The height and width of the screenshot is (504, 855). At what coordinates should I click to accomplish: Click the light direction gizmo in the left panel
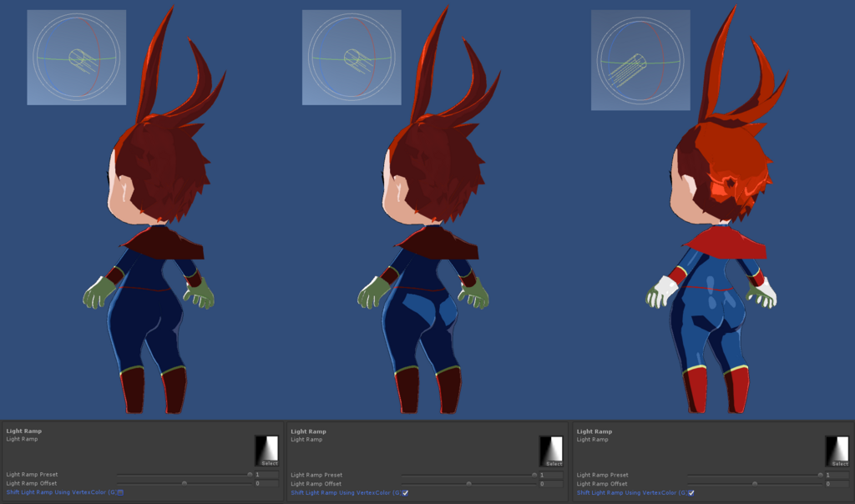pyautogui.click(x=76, y=58)
